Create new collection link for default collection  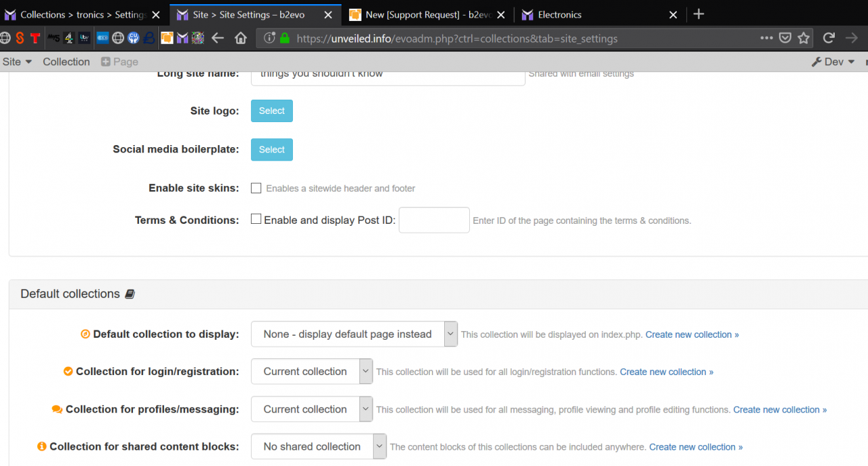692,334
